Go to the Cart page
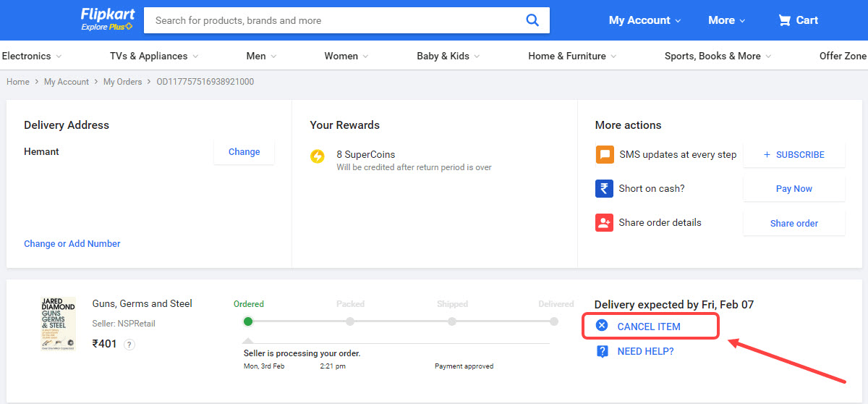 [x=798, y=20]
